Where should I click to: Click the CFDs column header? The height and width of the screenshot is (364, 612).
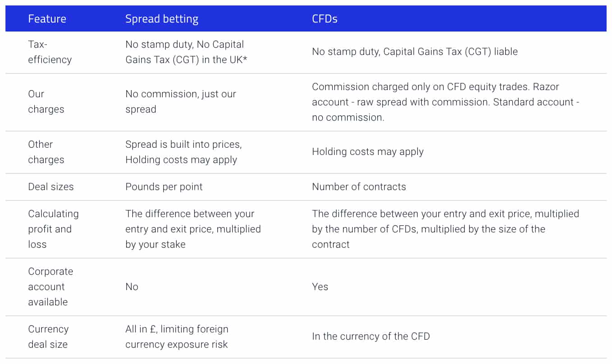(324, 19)
